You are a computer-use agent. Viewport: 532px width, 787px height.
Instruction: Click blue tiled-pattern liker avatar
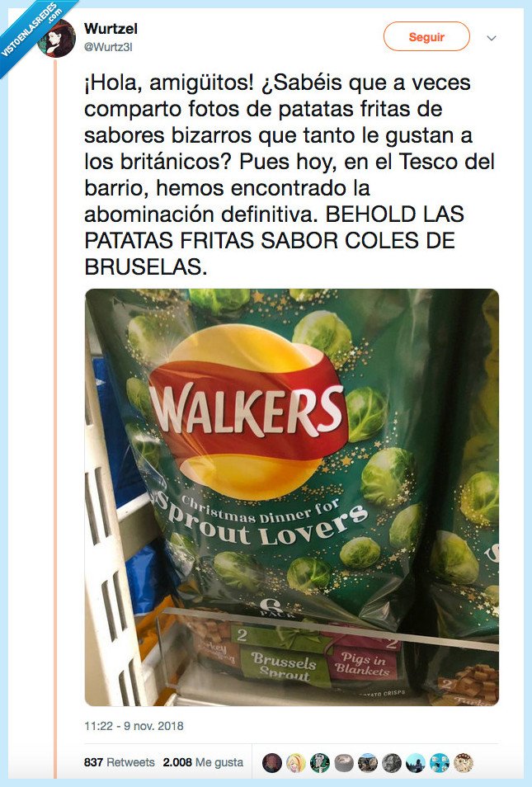pyautogui.click(x=440, y=762)
